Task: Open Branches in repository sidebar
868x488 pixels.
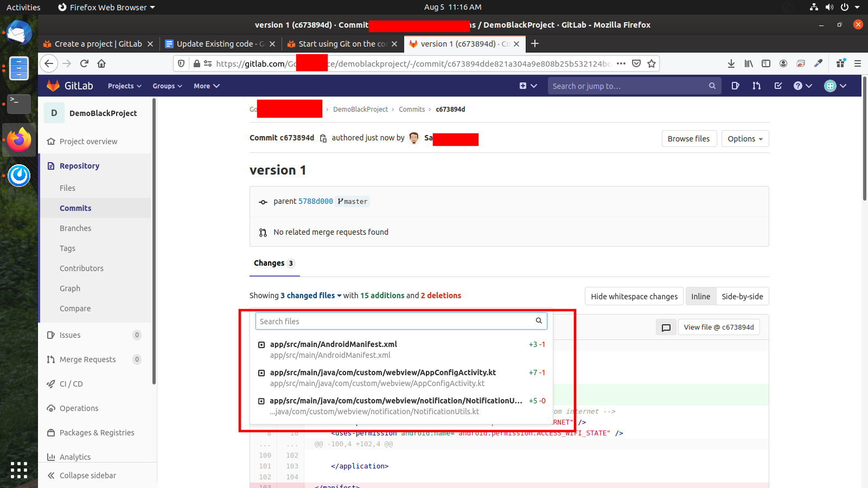Action: 75,228
